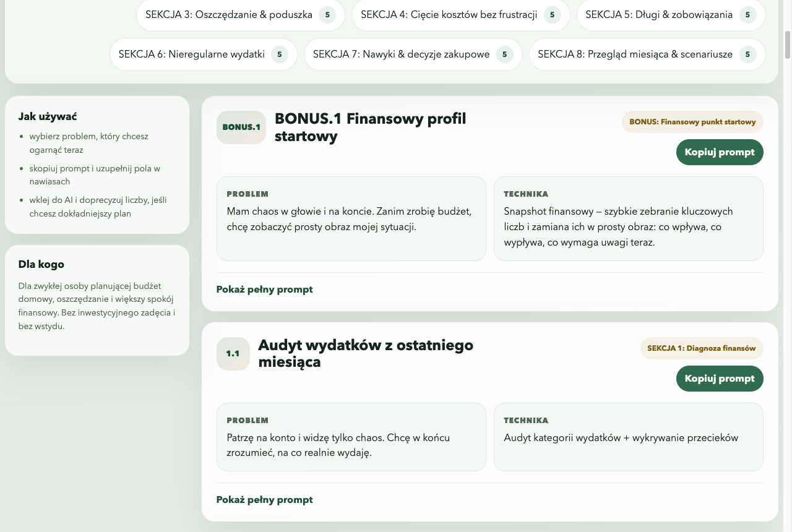Copy the Audyt wydatków prompt
Screen dimensions: 792x532
(720, 379)
